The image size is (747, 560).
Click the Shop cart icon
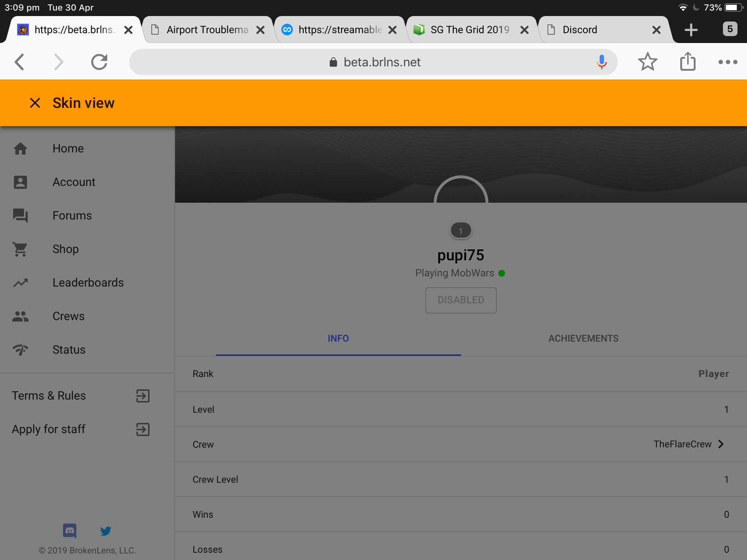coord(20,249)
